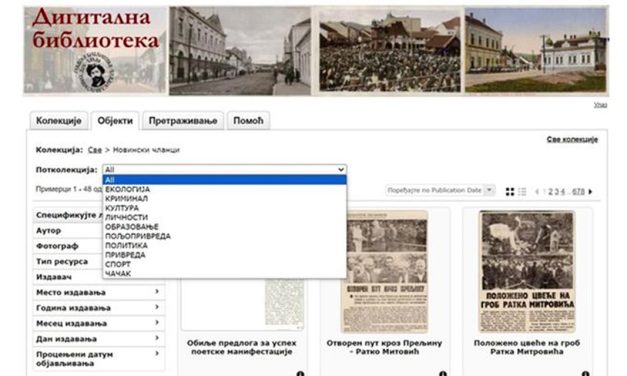
Task: Expand the Издавач filter
Action: coord(68,277)
